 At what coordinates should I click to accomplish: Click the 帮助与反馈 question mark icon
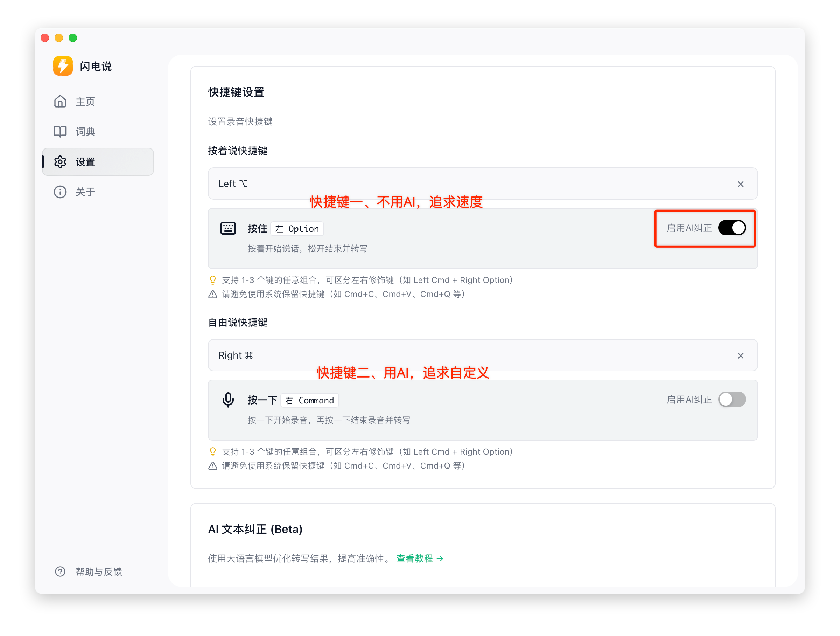60,572
